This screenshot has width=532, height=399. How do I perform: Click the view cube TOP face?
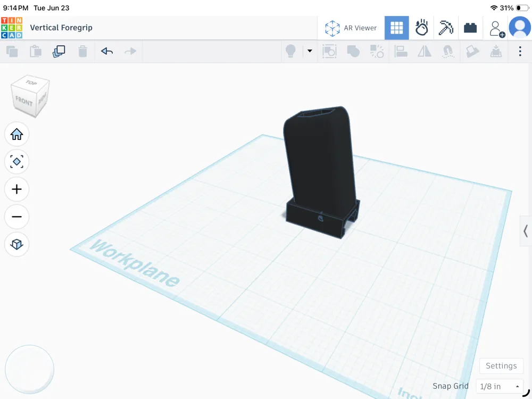point(31,82)
